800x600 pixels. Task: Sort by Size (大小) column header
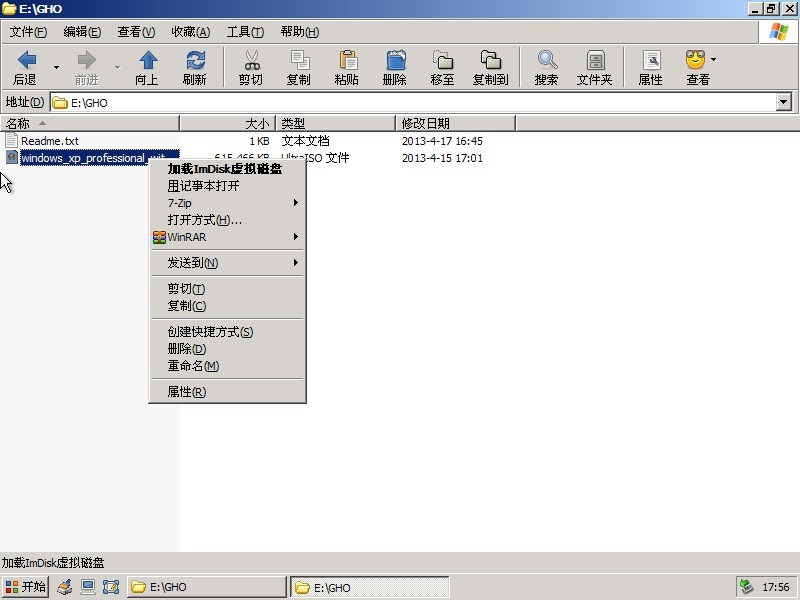point(228,123)
